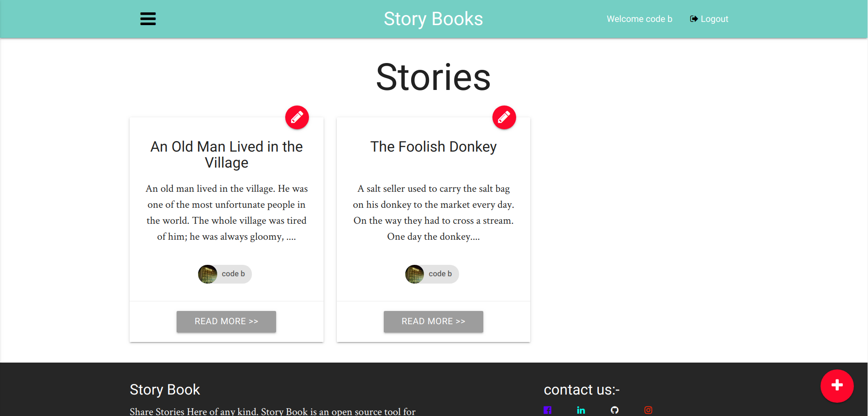Add a new story with the plus button
The image size is (868, 416).
837,386
